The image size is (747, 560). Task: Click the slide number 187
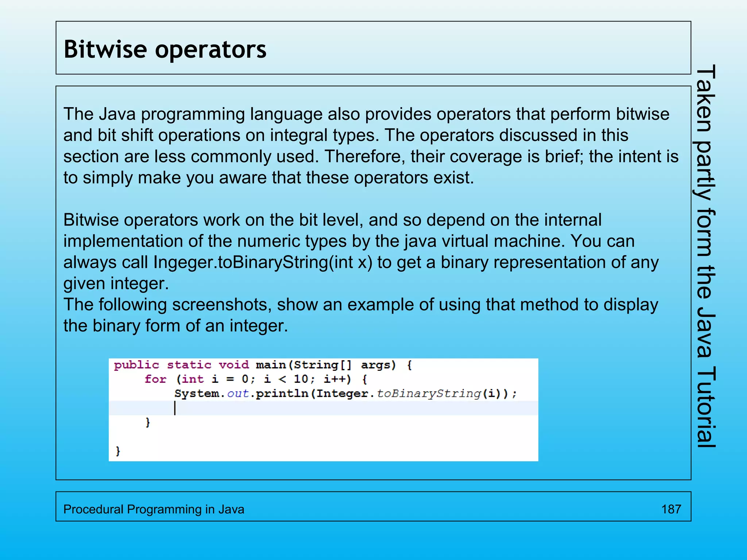[x=671, y=509]
